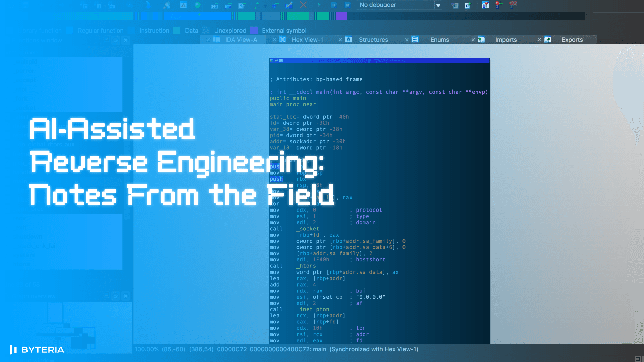Click the small dropdown arrow beside the star icon
This screenshot has width=644, height=362.
[x=265, y=6]
